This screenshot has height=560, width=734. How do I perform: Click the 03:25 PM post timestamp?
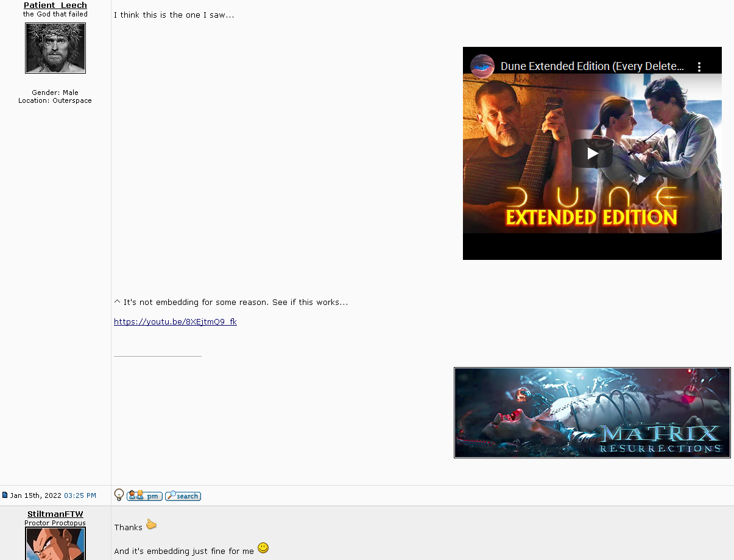click(x=80, y=495)
